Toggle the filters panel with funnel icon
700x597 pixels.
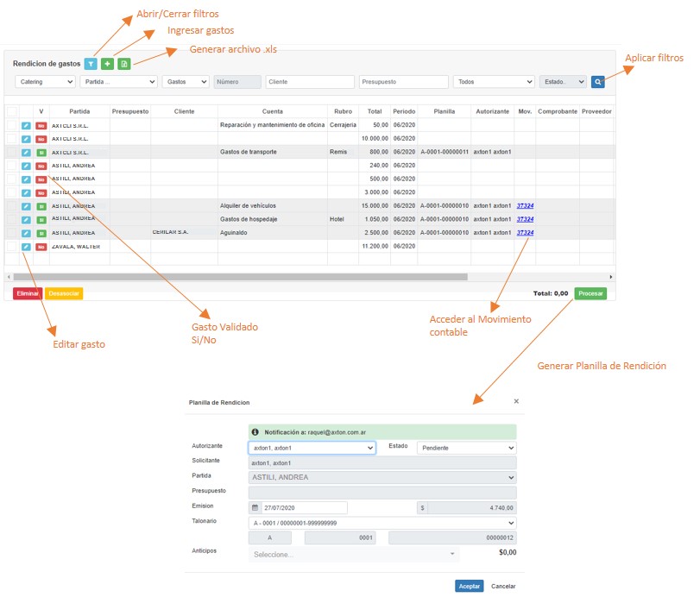[x=91, y=64]
